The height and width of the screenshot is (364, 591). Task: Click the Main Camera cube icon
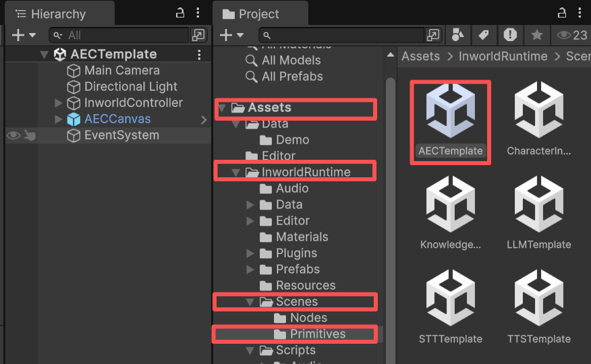tap(74, 71)
